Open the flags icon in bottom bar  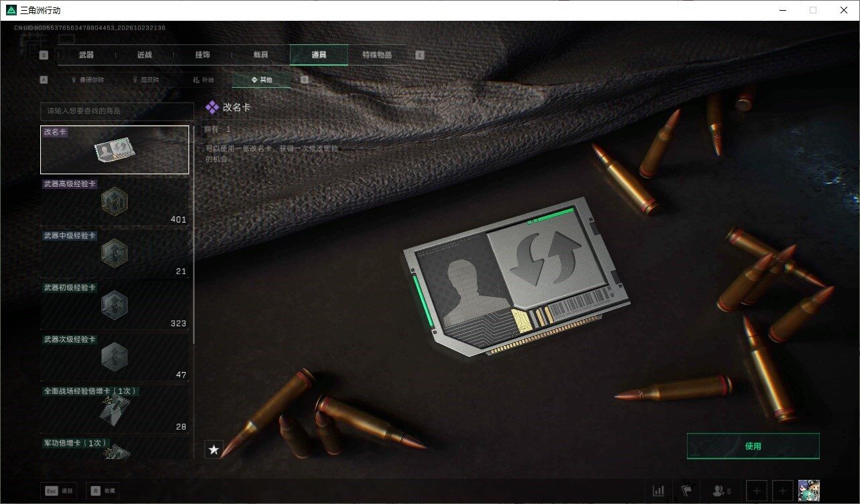pos(686,491)
